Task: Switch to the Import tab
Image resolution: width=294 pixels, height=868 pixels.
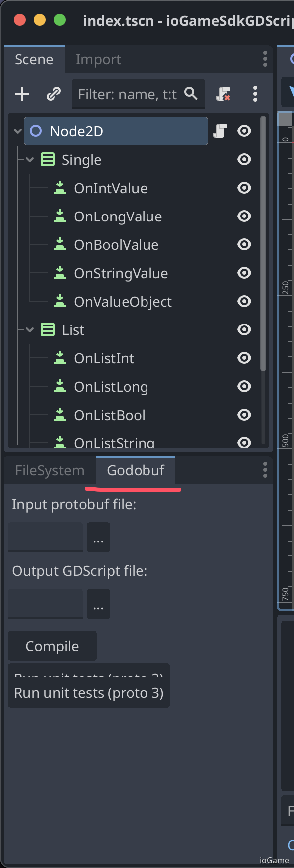Action: 98,59
